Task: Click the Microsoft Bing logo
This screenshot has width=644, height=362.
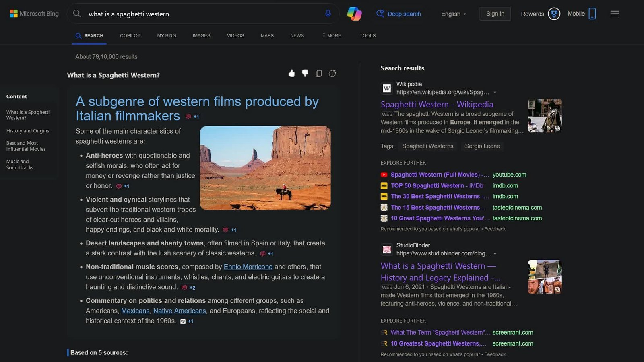Action: (x=33, y=13)
